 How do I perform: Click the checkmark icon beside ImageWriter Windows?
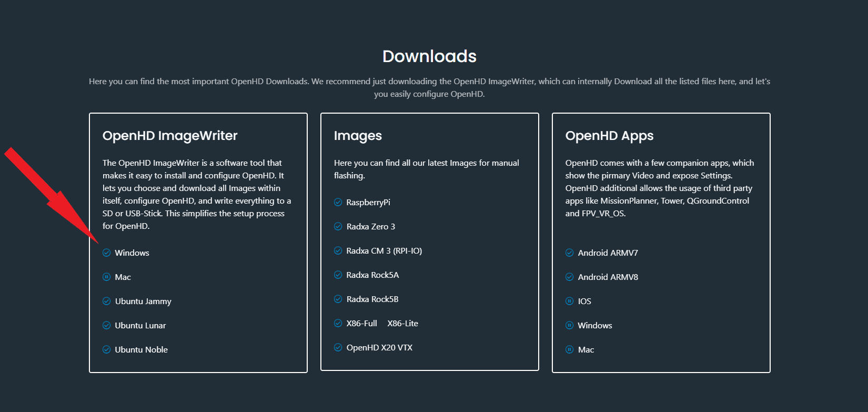106,253
